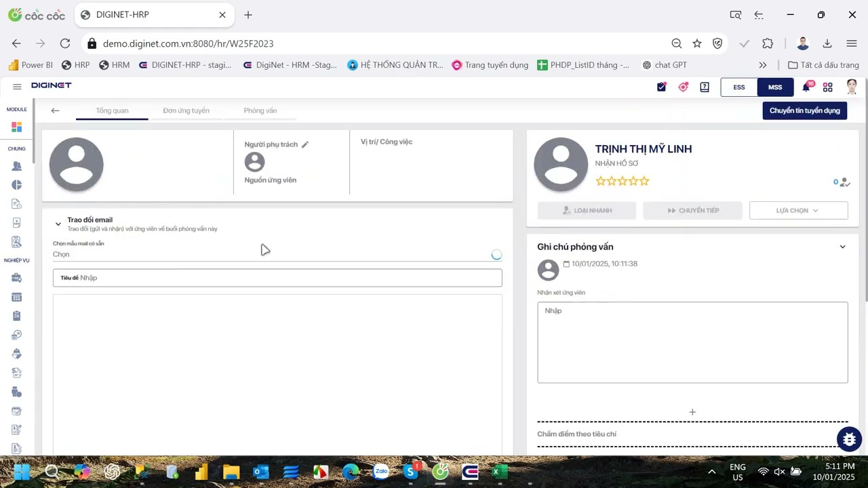Open the browser extensions puzzle icon
The width and height of the screenshot is (868, 488).
click(768, 43)
